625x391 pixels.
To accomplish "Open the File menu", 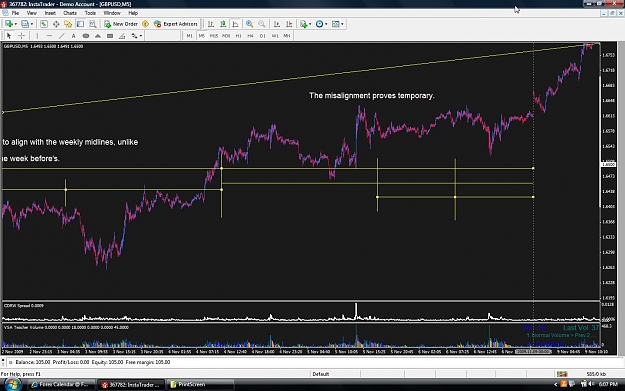I will (15, 13).
